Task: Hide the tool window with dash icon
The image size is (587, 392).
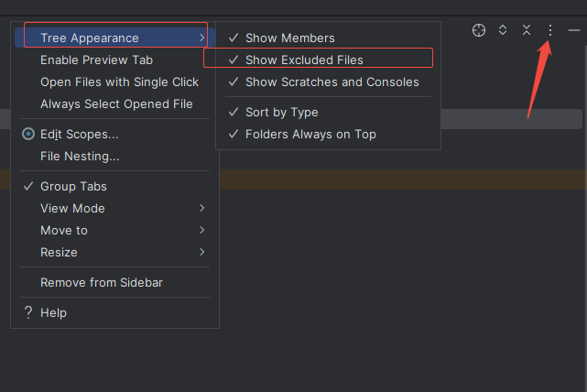Action: point(574,30)
